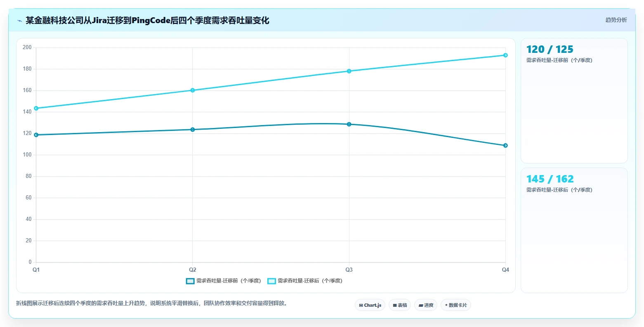Select the Q1 point on the 迁移前 line

coord(36,135)
